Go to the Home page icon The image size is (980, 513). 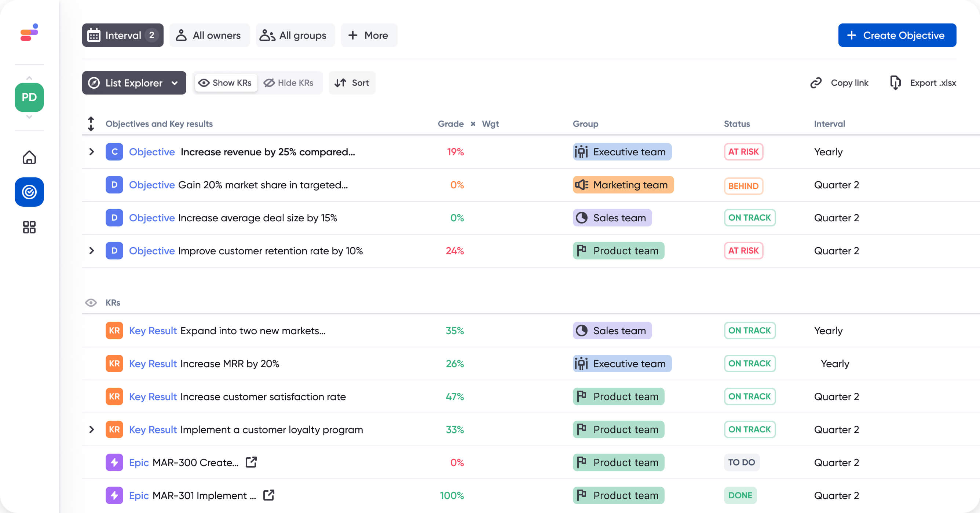tap(29, 157)
